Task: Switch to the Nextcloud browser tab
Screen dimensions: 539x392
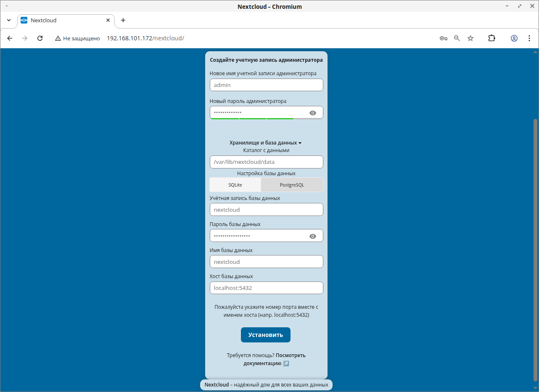Action: (x=63, y=20)
